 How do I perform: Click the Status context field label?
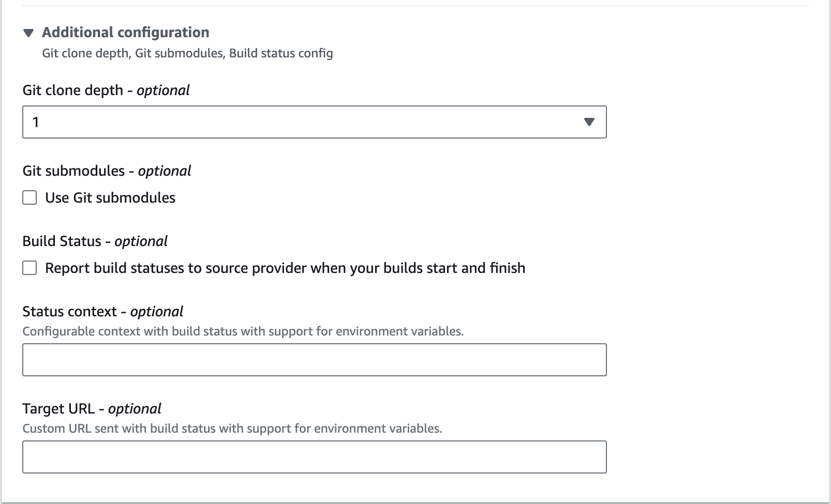(x=69, y=312)
